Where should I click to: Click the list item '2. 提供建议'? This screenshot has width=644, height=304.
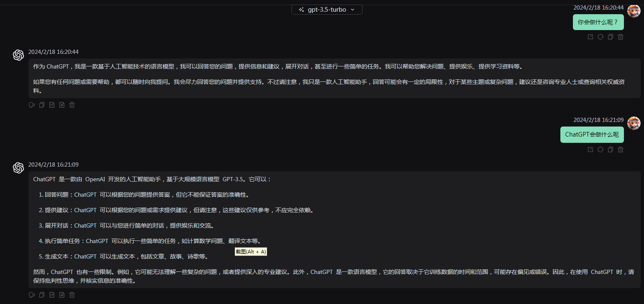[x=176, y=210]
